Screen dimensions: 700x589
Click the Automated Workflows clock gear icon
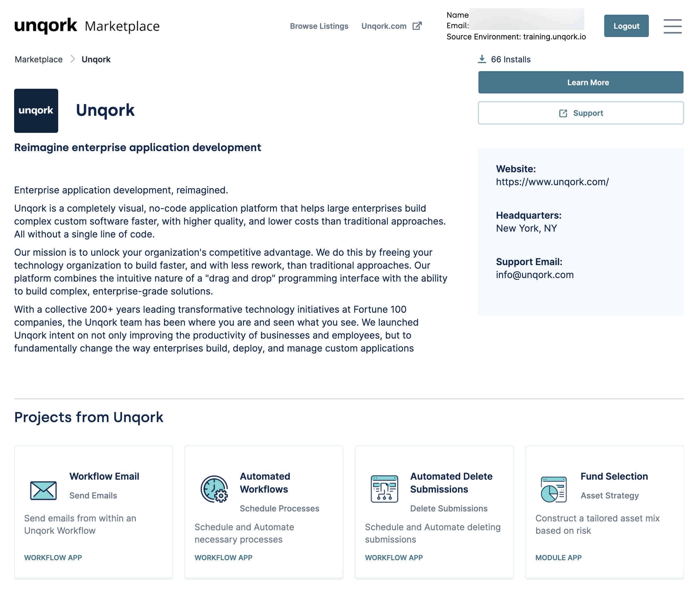[214, 489]
